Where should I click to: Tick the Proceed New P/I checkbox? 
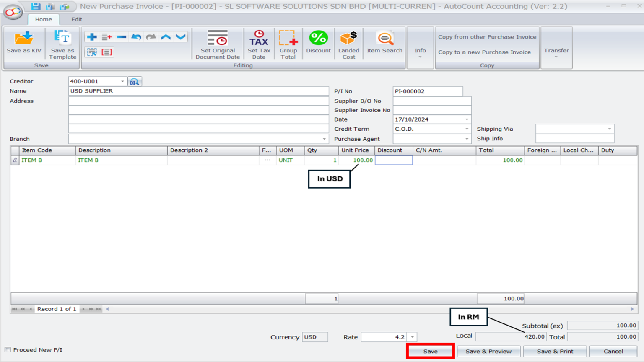[8, 350]
